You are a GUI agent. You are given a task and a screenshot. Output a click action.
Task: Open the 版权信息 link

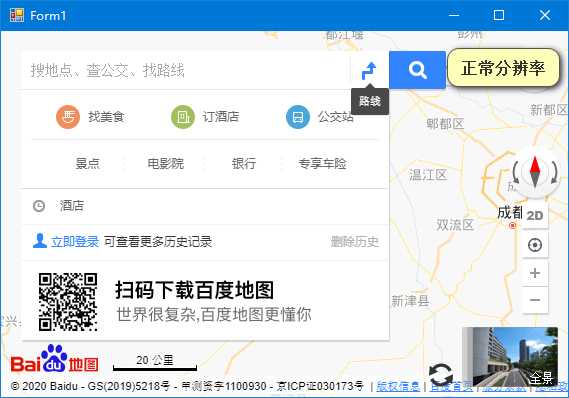pos(398,386)
